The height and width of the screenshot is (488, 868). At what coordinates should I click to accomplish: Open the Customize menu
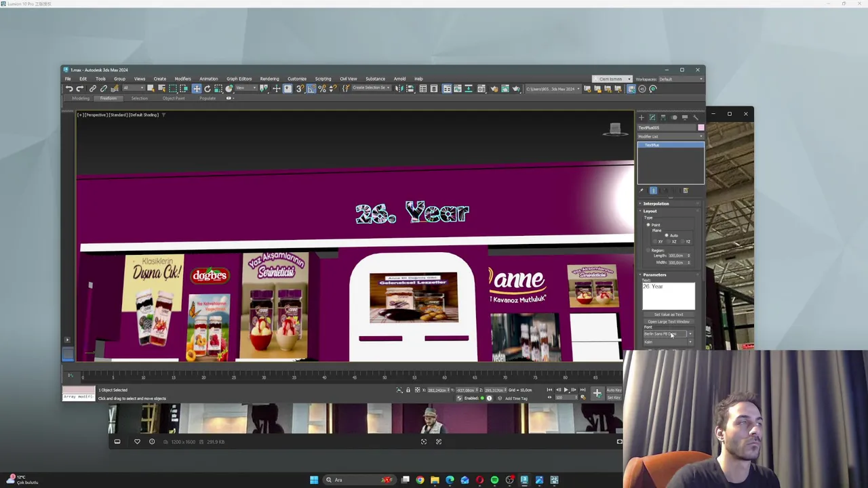(x=296, y=79)
